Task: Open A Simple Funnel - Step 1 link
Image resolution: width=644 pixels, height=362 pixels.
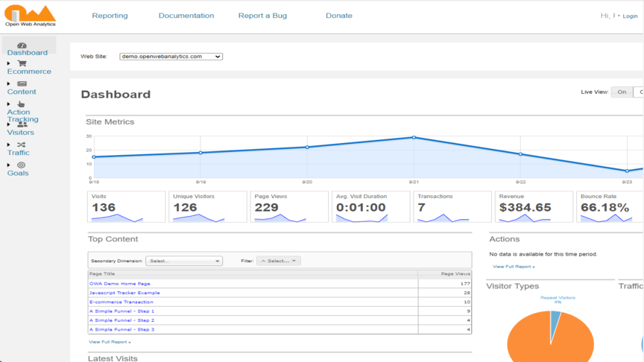Action: coord(121,311)
